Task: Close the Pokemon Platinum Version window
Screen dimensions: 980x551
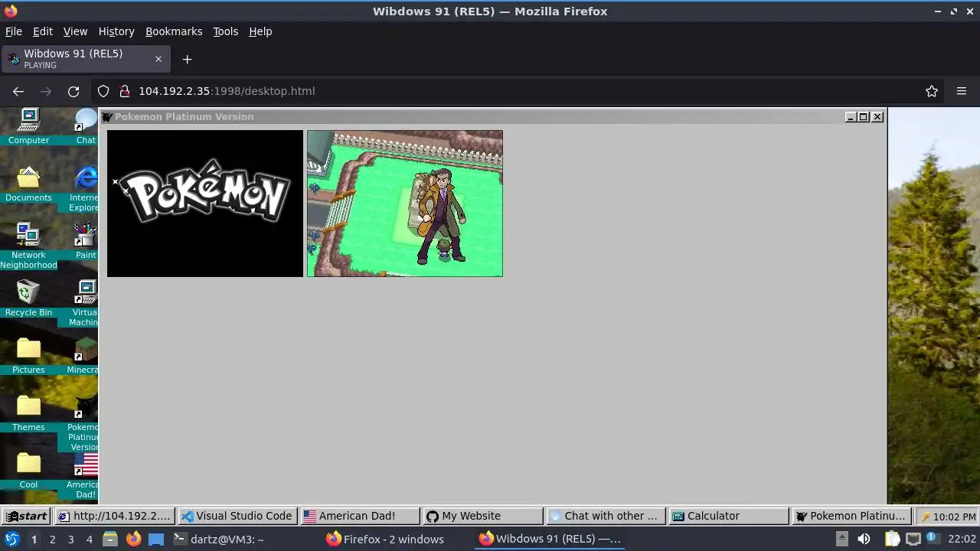Action: click(877, 117)
